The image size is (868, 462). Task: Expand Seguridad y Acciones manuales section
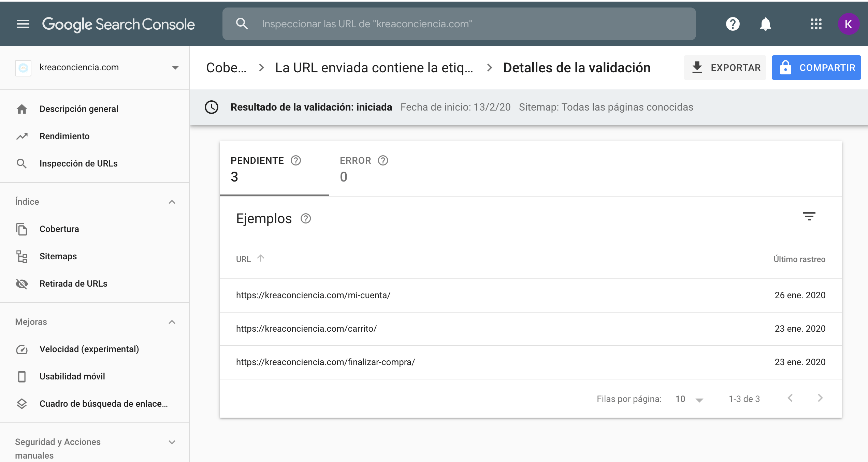click(172, 442)
